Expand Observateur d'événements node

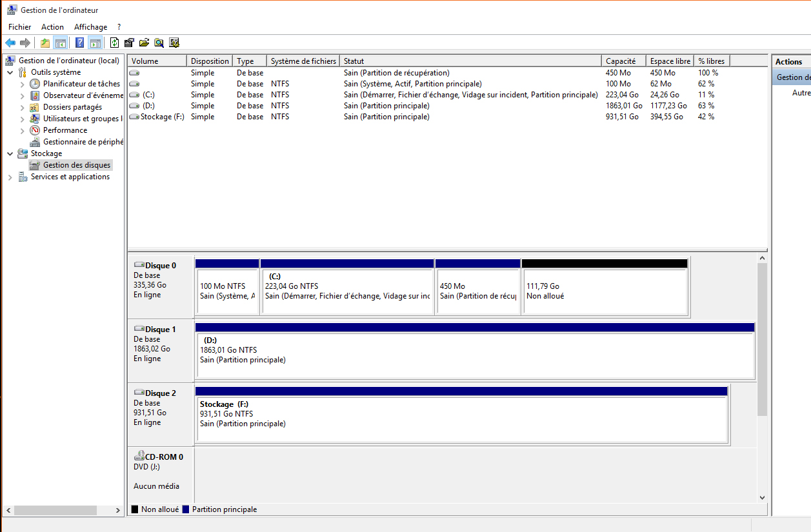click(x=23, y=95)
